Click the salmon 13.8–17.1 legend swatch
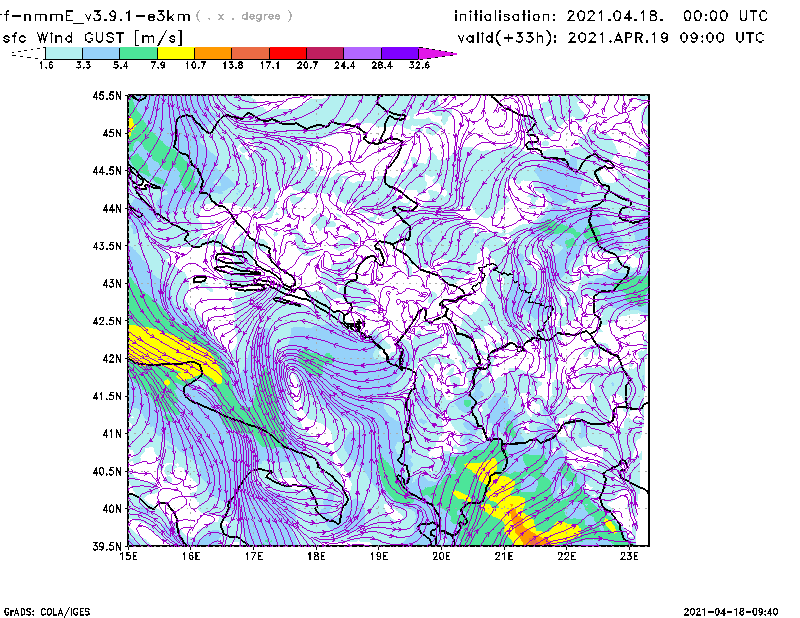 (251, 53)
